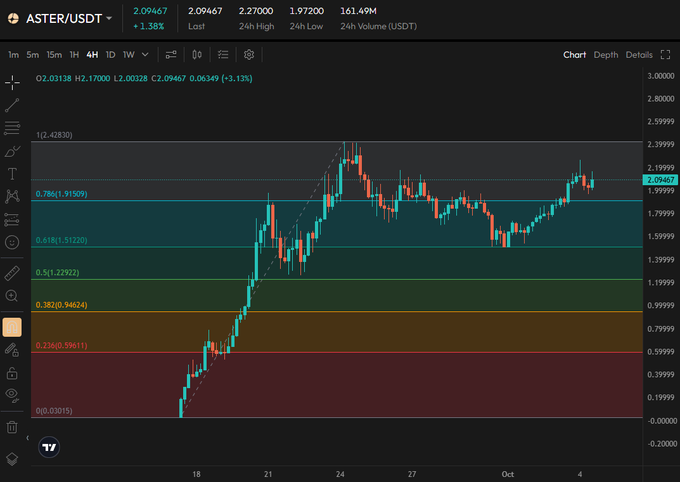Select the ruler measure tool
The width and height of the screenshot is (680, 482).
pos(12,272)
